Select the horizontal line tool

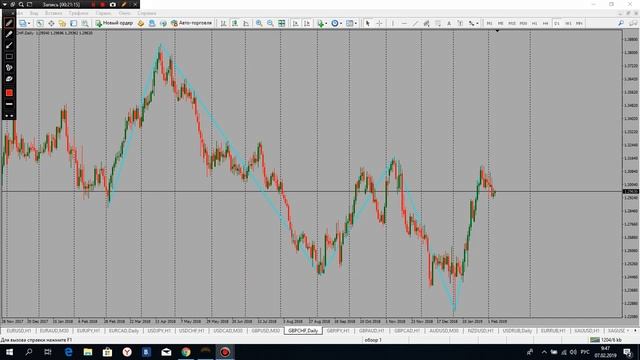[404, 23]
